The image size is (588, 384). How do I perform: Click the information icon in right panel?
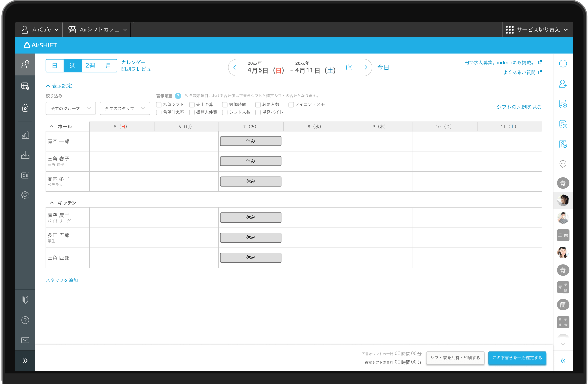click(x=563, y=64)
